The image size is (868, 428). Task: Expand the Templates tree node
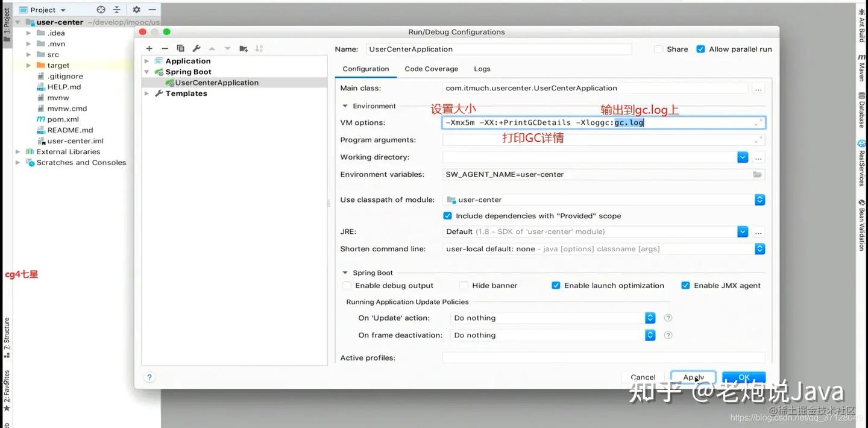146,93
